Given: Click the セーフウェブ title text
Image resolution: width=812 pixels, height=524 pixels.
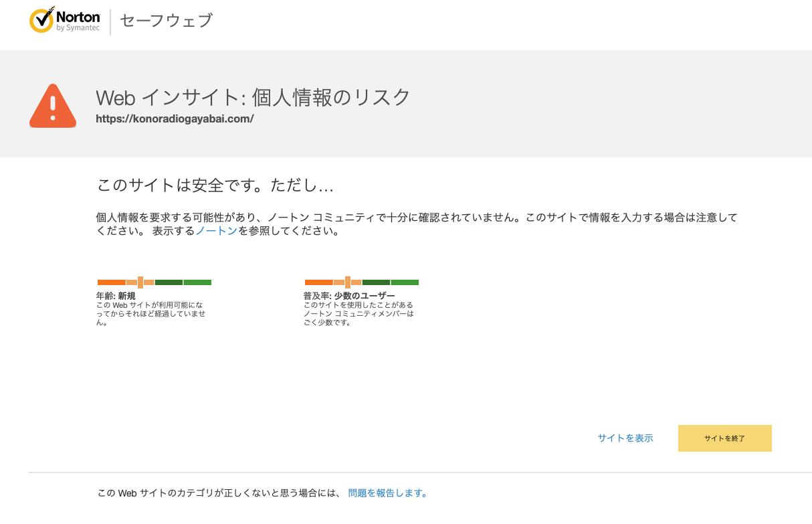Looking at the screenshot, I should click(x=166, y=21).
